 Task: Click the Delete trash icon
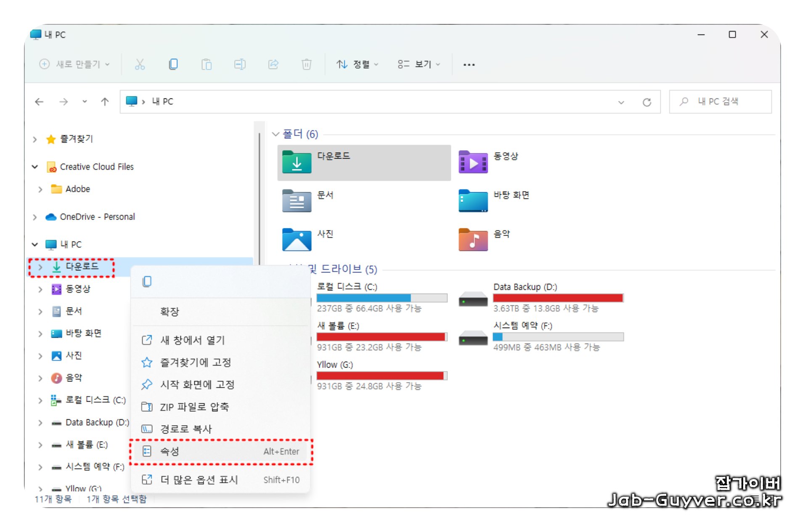click(307, 64)
